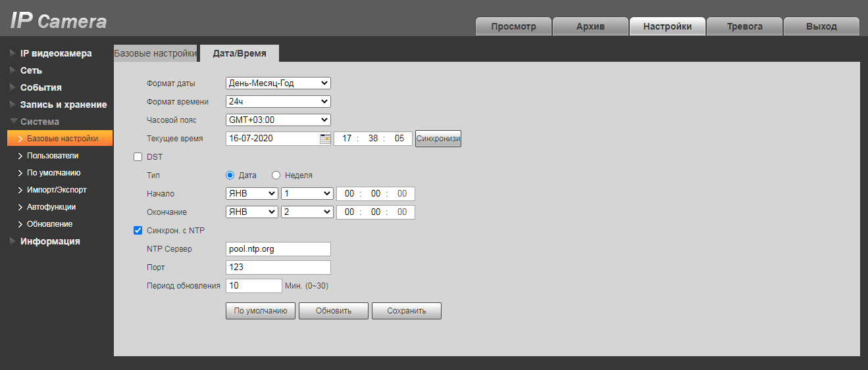
Task: Go to the Архив tab
Action: (590, 26)
